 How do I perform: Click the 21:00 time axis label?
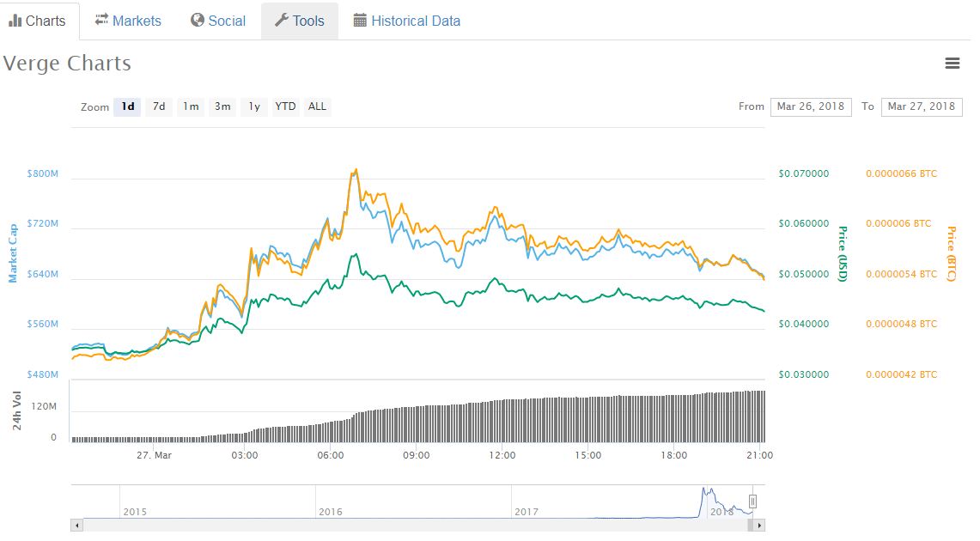coord(759,455)
